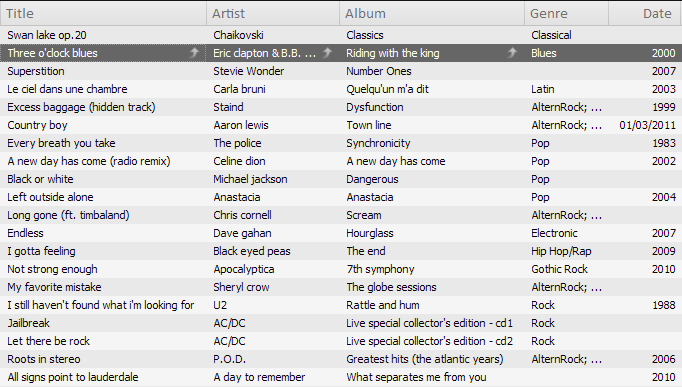Select the All signs point to lauderdale track
Screen dimensions: 682x387
pyautogui.click(x=341, y=377)
